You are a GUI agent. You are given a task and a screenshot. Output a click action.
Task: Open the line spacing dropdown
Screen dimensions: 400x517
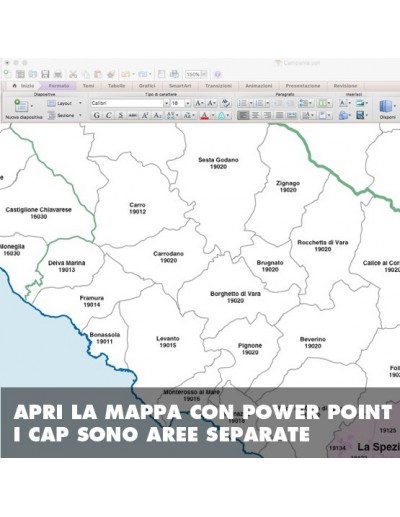pos(310,103)
